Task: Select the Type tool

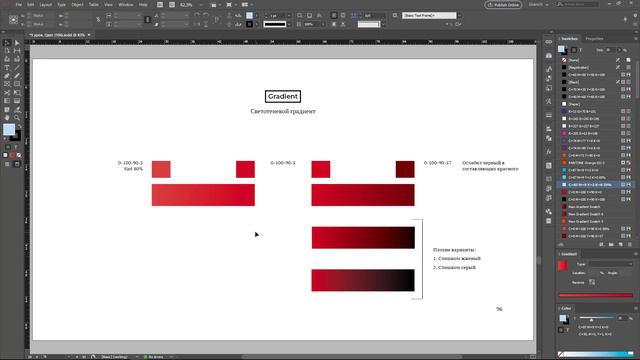Action: pos(7,68)
